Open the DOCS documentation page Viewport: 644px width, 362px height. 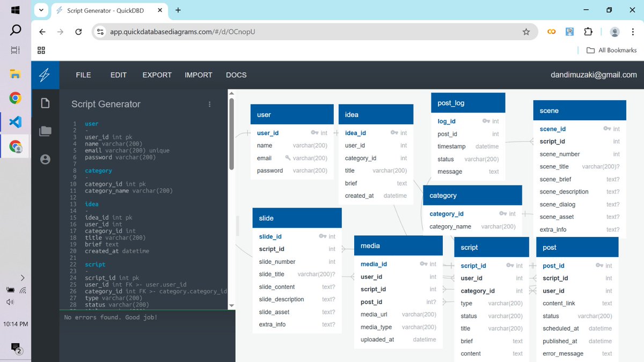236,75
